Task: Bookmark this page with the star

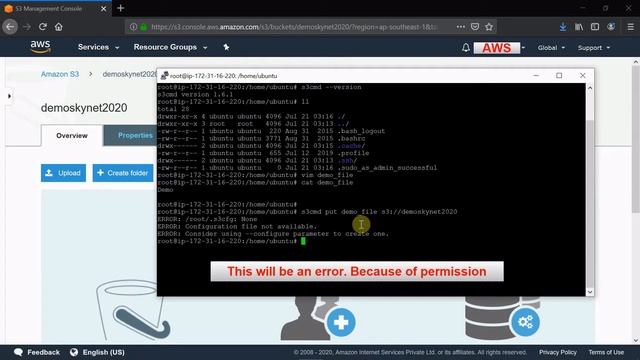Action: pyautogui.click(x=489, y=27)
